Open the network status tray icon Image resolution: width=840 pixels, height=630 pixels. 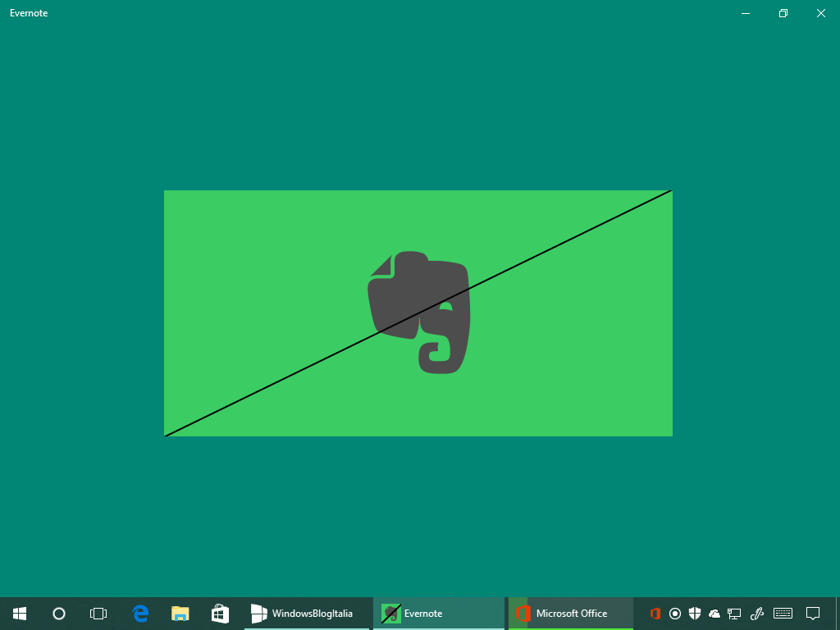point(734,614)
